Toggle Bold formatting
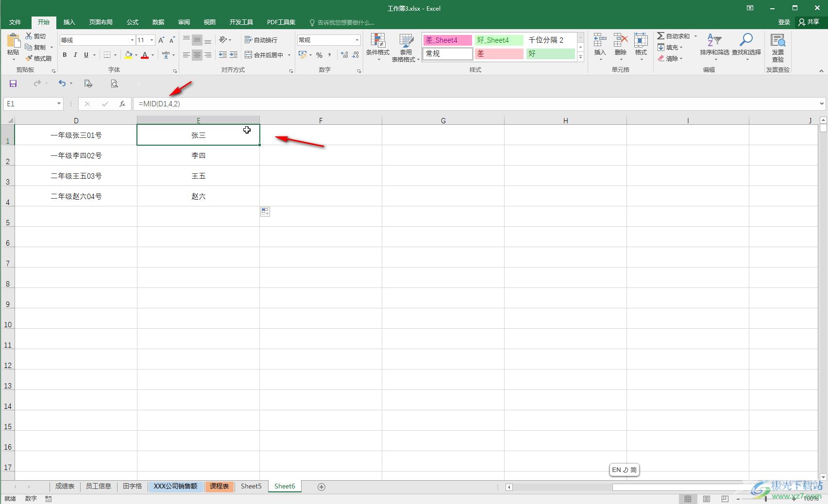This screenshot has width=828, height=504. [65, 55]
